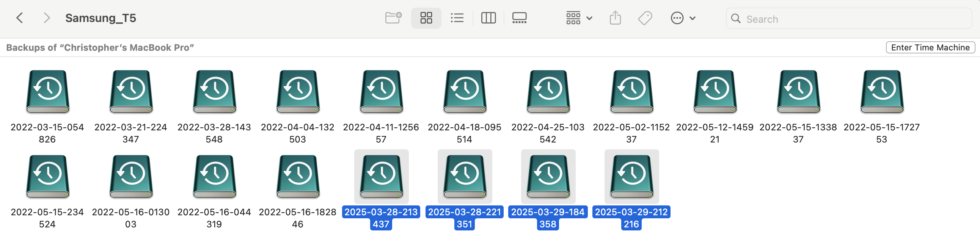Click the file name 2022-05-16-013003
Image resolution: width=980 pixels, height=238 pixels.
[130, 218]
